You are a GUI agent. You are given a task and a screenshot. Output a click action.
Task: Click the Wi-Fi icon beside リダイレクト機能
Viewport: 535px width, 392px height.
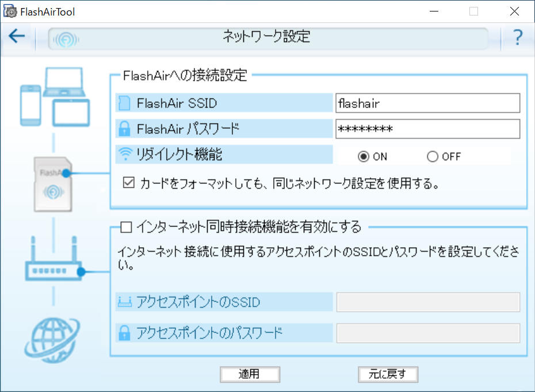click(125, 155)
